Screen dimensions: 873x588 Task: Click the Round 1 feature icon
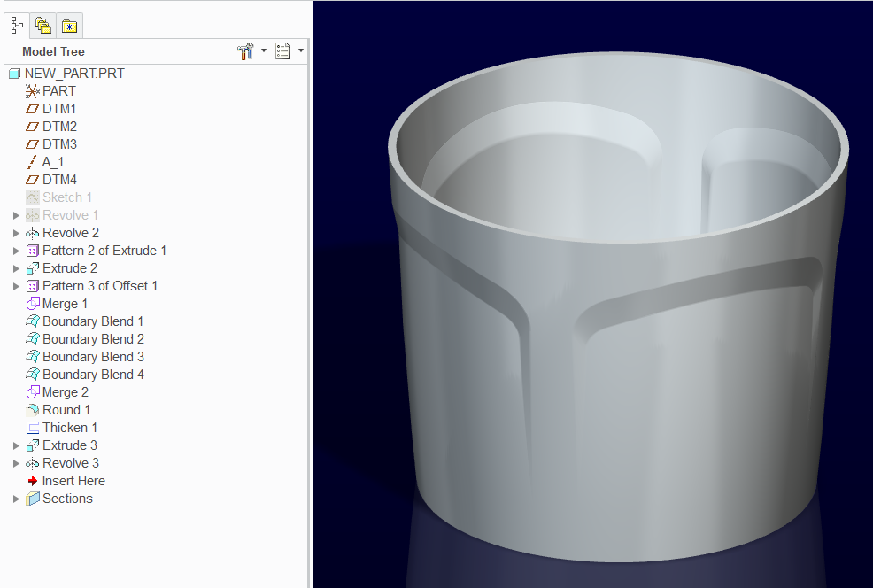click(x=32, y=409)
